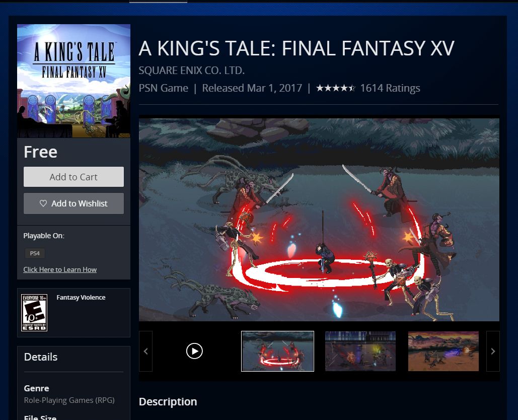Click the 1614 Ratings text
This screenshot has height=420, width=518.
[x=390, y=88]
